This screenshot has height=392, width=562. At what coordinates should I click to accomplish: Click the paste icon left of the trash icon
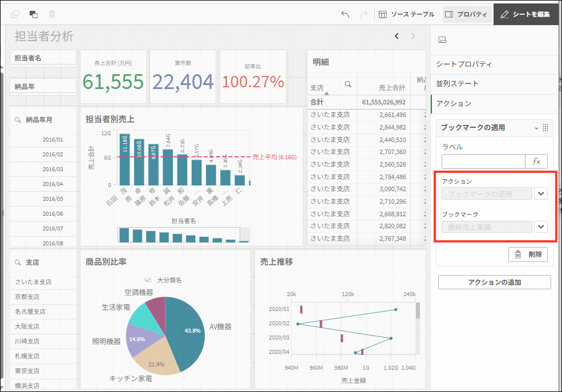pyautogui.click(x=34, y=14)
